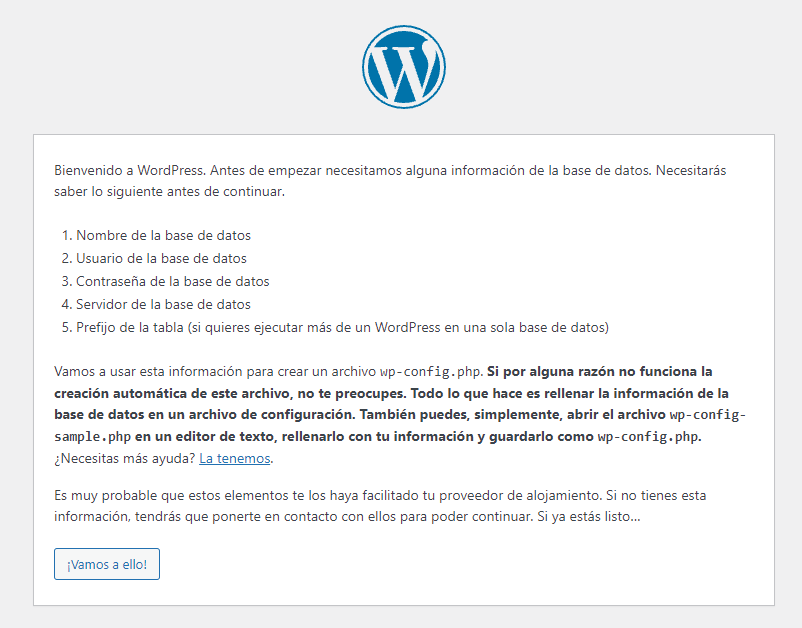Select list item "Prefijo de la tabla"
802x628 pixels.
(343, 327)
